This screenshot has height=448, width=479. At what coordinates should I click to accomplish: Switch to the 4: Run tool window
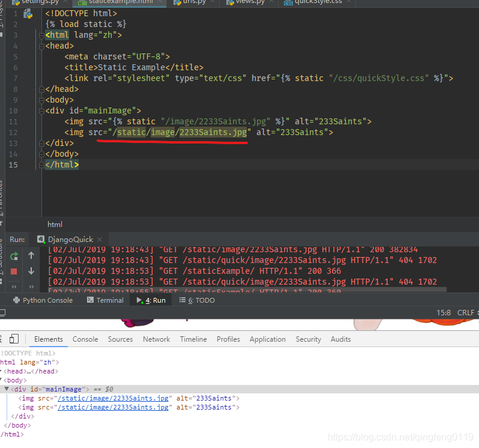tap(151, 300)
